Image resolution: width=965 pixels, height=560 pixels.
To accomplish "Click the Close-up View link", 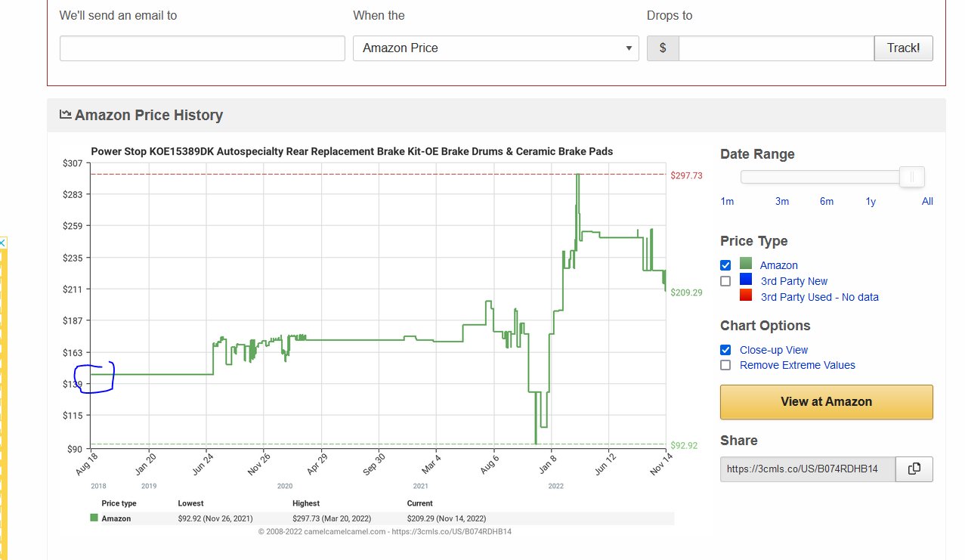I will coord(774,350).
